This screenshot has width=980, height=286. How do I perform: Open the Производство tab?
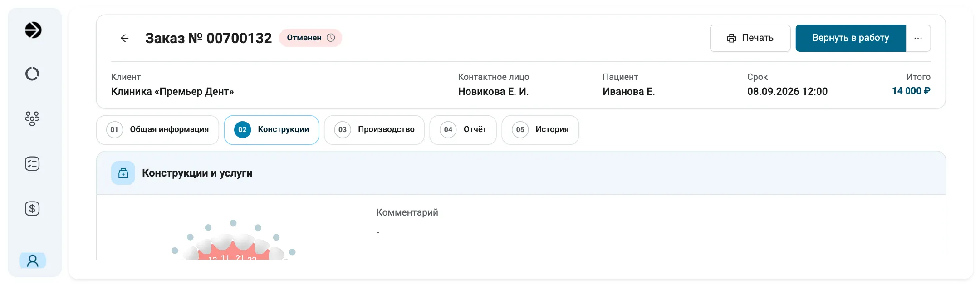[x=374, y=130]
